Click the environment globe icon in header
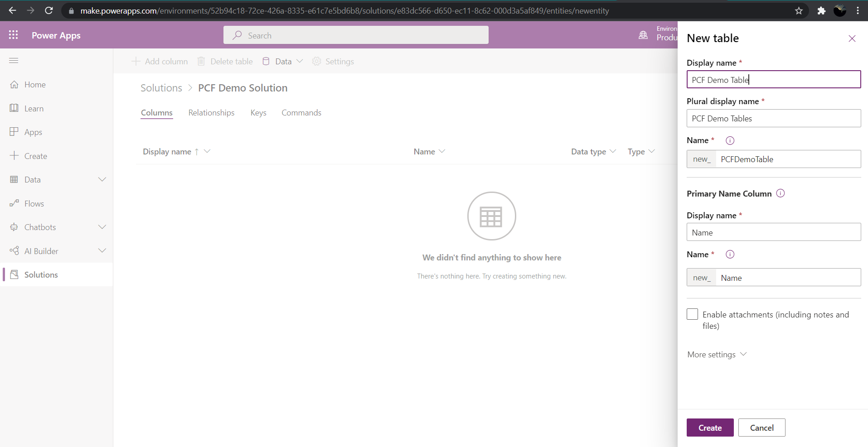 point(643,35)
